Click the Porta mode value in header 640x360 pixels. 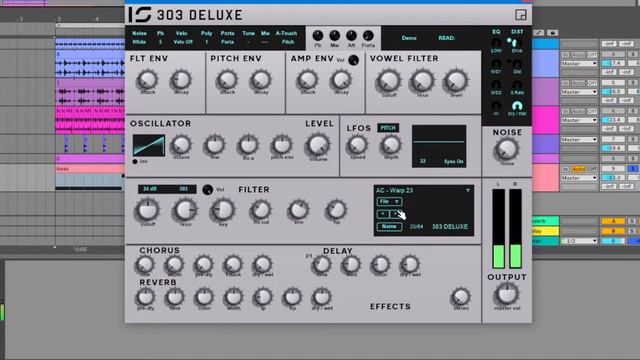(x=227, y=42)
